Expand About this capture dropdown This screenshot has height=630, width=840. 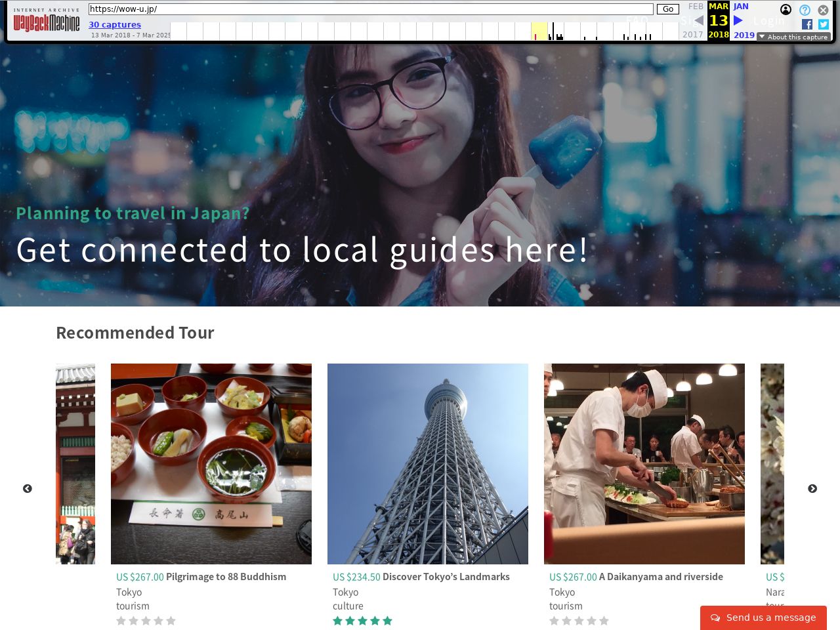793,37
